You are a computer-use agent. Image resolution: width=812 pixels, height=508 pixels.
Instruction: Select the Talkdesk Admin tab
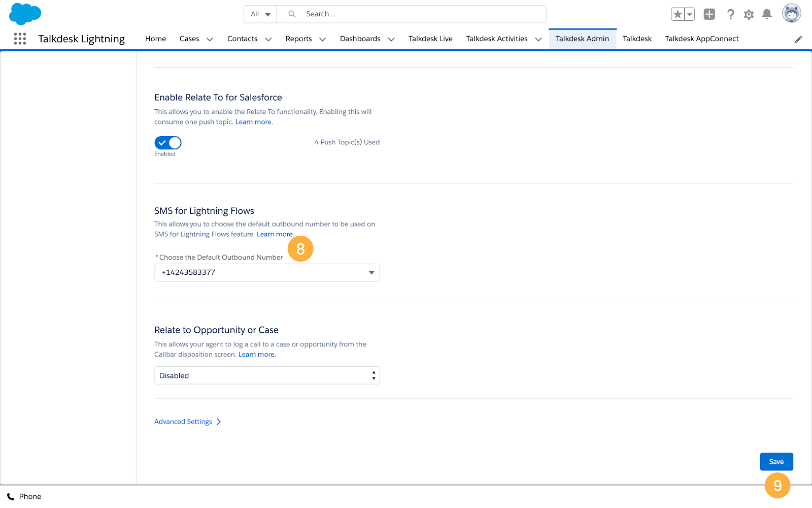tap(582, 39)
